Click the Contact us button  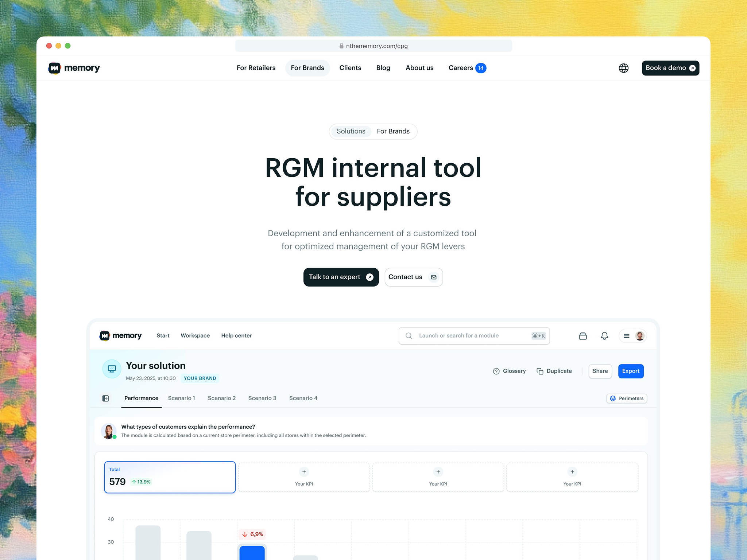coord(414,277)
